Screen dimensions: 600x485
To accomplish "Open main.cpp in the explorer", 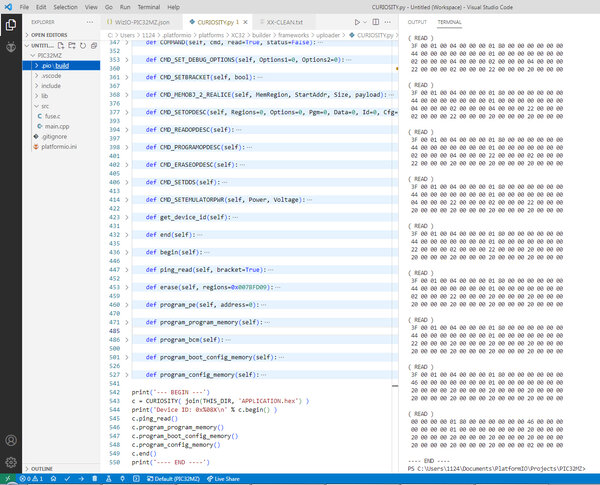I will [x=57, y=126].
